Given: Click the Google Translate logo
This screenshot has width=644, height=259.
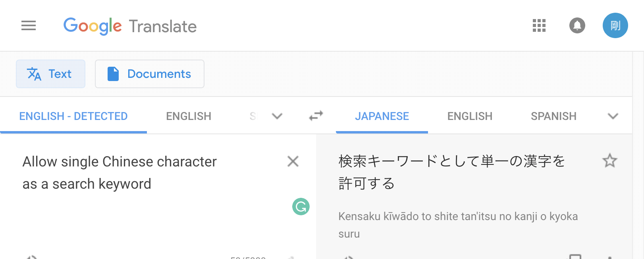Looking at the screenshot, I should (x=130, y=26).
